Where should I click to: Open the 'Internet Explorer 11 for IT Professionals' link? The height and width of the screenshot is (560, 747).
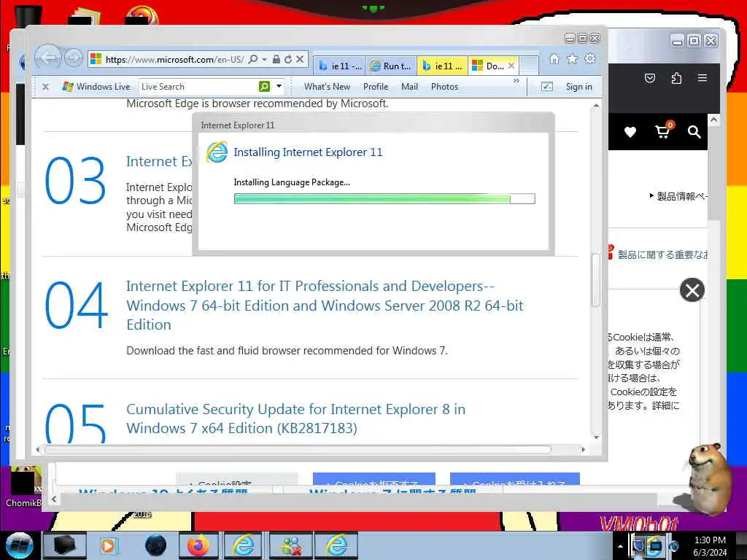point(325,306)
